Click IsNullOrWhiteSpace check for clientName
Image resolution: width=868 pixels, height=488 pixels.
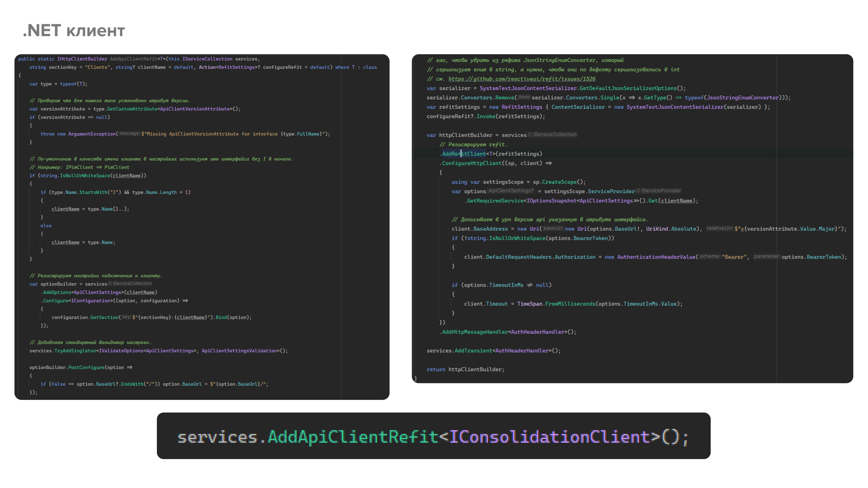click(x=85, y=176)
